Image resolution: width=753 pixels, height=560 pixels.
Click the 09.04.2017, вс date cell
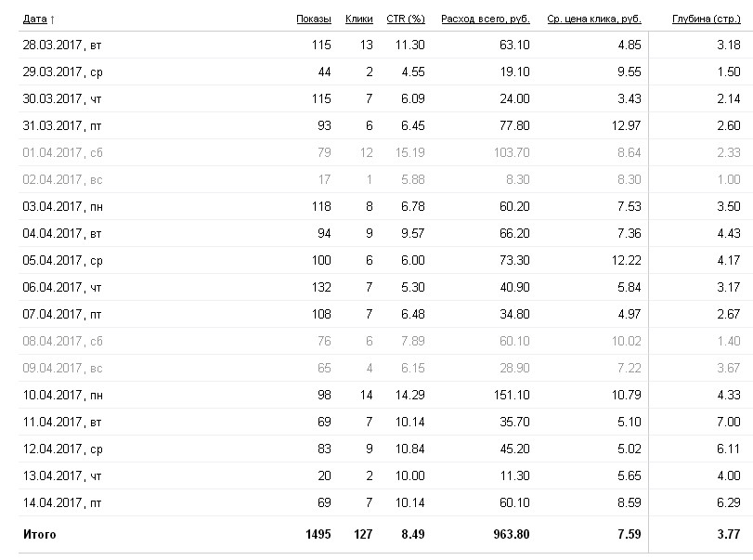[60, 368]
